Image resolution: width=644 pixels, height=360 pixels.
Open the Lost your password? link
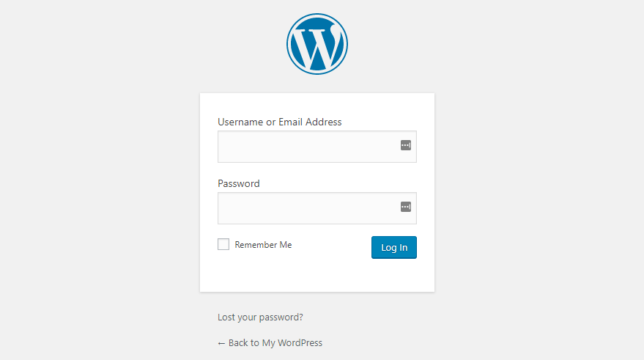pyautogui.click(x=260, y=317)
